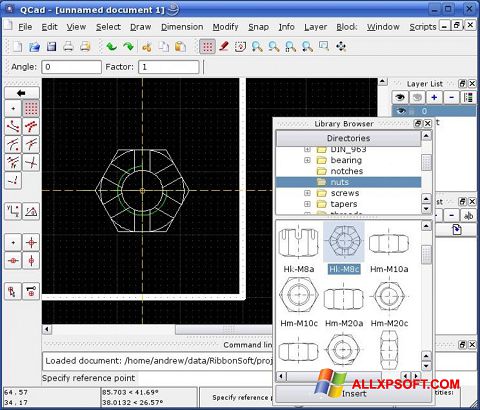Select the draft mode red pen icon
The width and height of the screenshot is (480, 410).
224,46
